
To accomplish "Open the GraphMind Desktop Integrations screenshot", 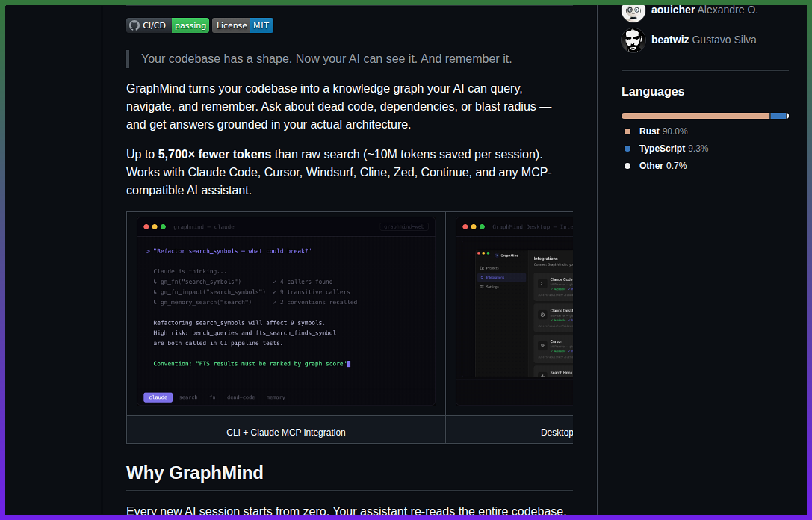I will [x=514, y=311].
